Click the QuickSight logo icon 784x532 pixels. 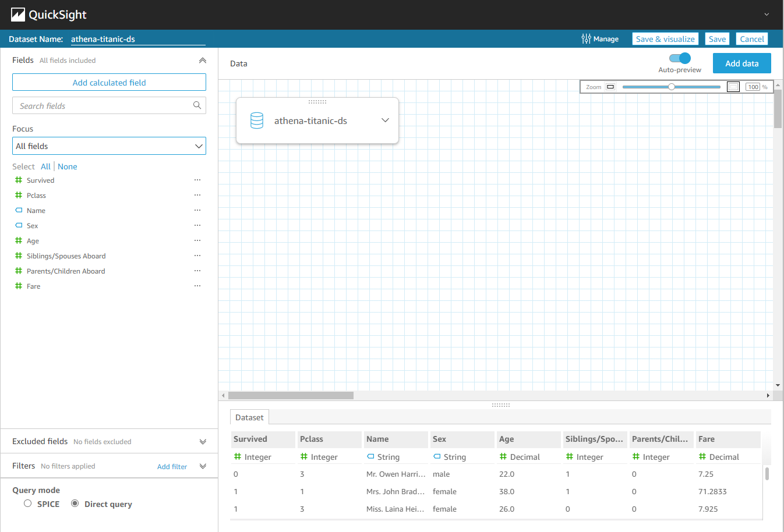click(x=18, y=15)
